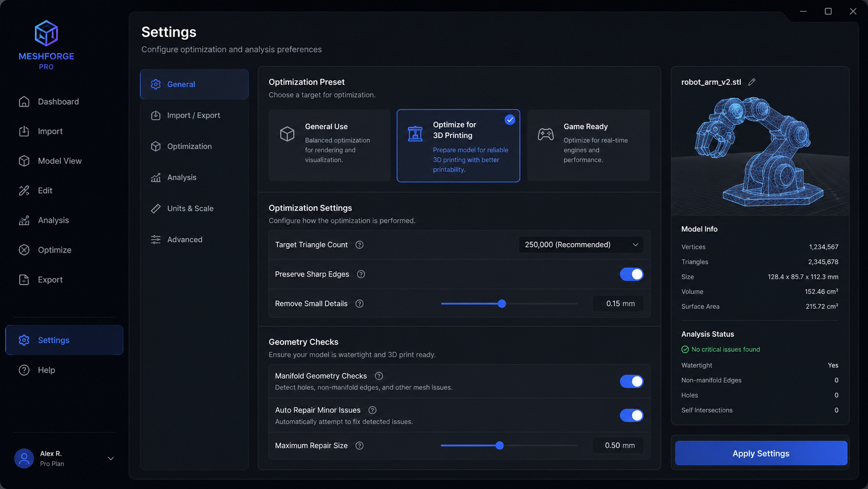Switch to Optimization settings tab

(x=194, y=147)
